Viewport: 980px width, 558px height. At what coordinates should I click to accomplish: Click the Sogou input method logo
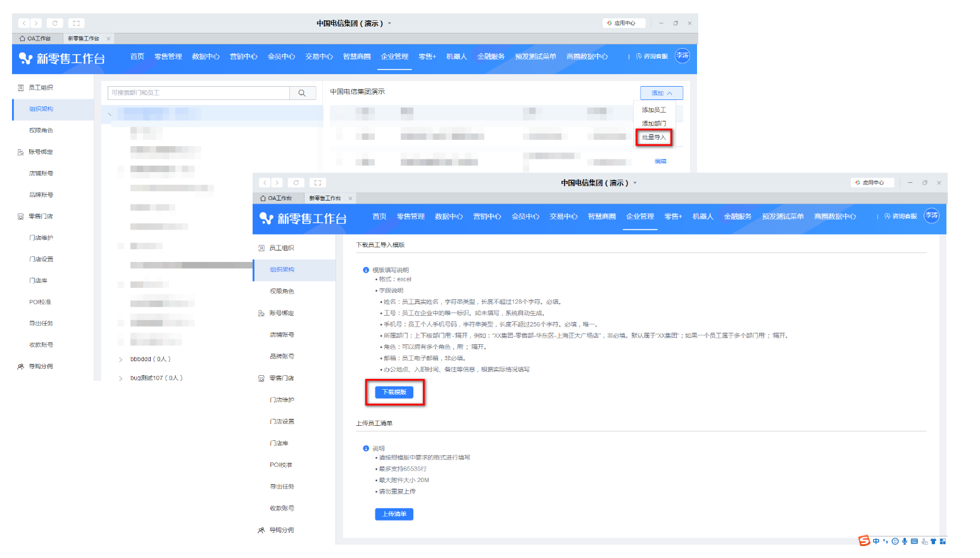point(864,540)
